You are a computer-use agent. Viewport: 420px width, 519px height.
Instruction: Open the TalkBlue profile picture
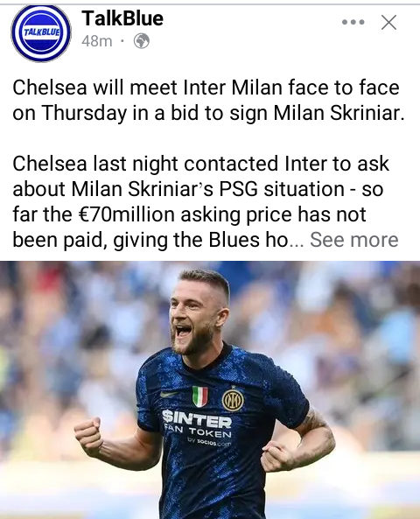click(x=41, y=33)
